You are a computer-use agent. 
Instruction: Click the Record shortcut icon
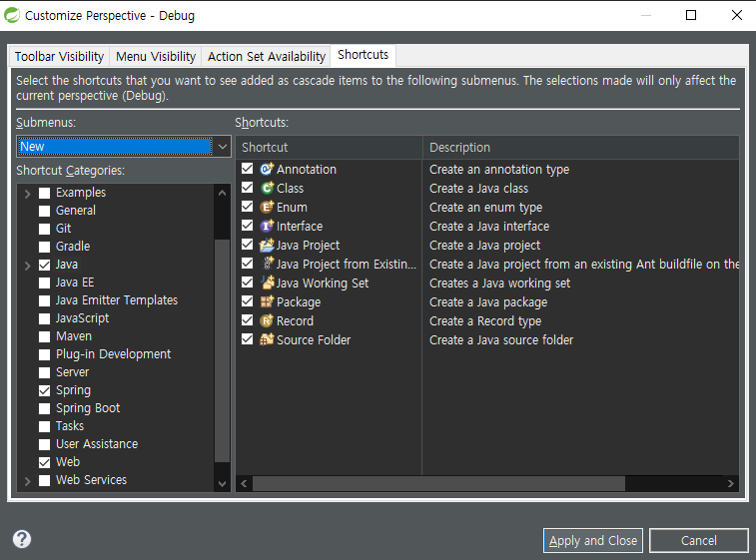pyautogui.click(x=267, y=321)
